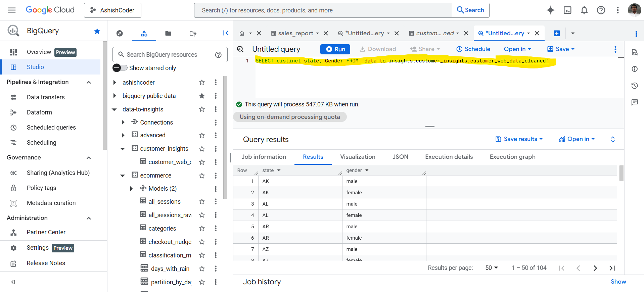Open the Visualization tab
The image size is (644, 292).
coord(358,157)
